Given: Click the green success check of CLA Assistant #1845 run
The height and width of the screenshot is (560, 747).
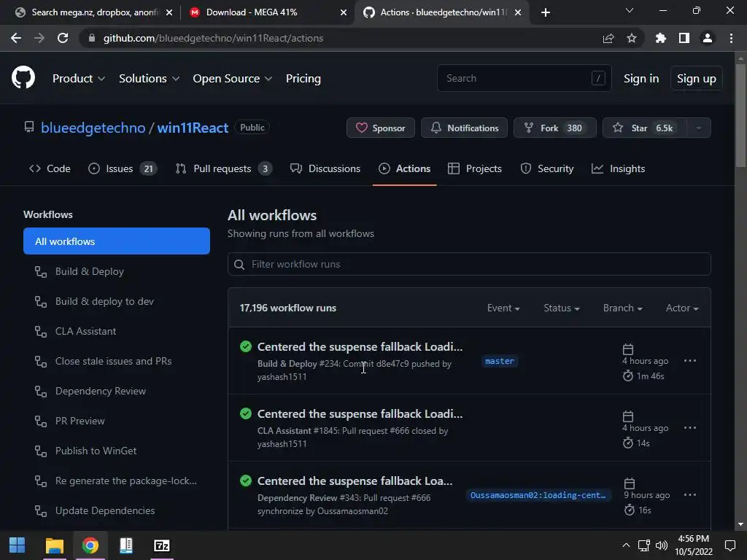Looking at the screenshot, I should 246,413.
